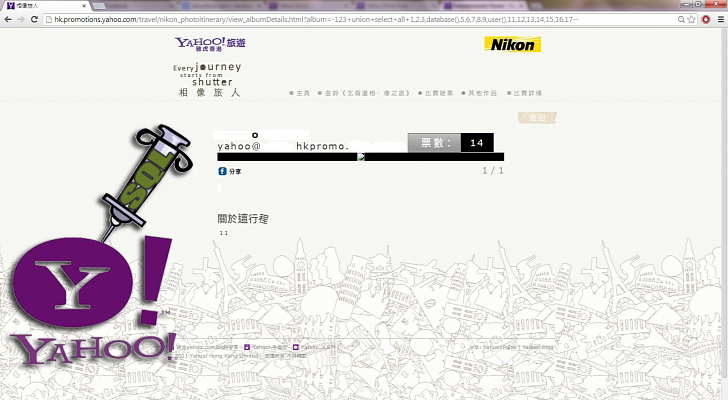Click the Yahoo! Blog footer link
Viewport: 728px width, 400px height.
tap(537, 347)
